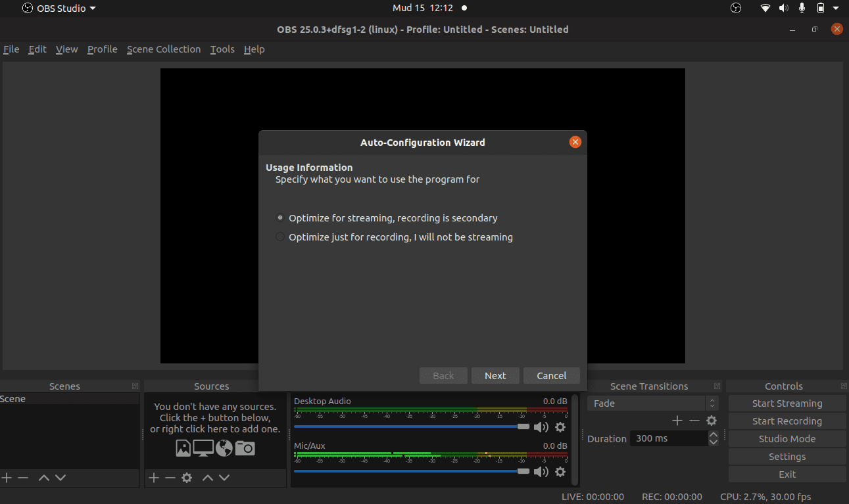Move scene down in the Scenes panel
This screenshot has height=504, width=849.
(x=61, y=478)
